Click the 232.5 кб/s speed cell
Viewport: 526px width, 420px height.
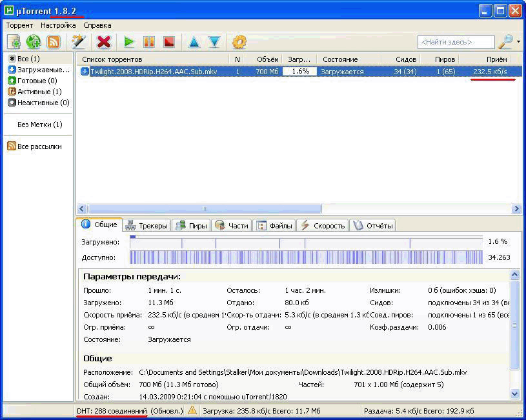point(490,72)
